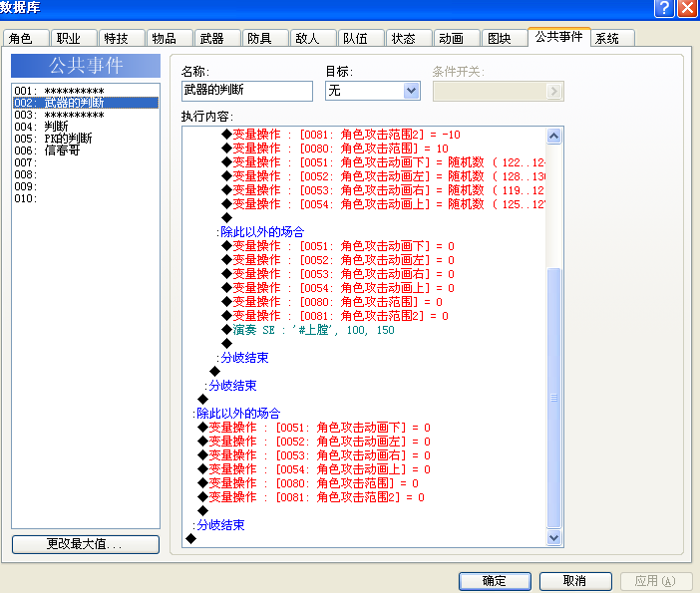Go to the 武器 tab
Screen dimensions: 700x593
tap(217, 39)
